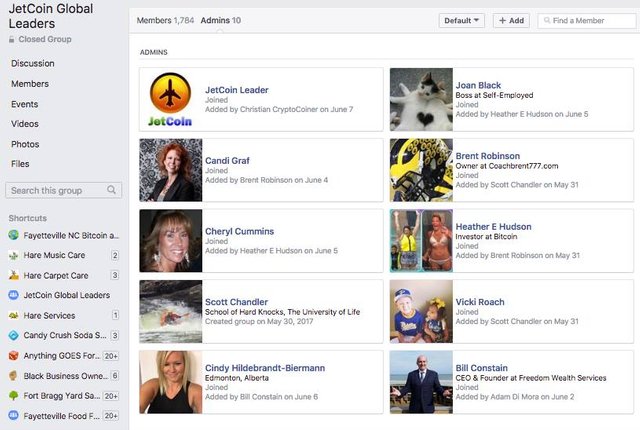Click Fort Bragg Yard Sale tree icon
This screenshot has height=430, width=640.
coord(13,396)
